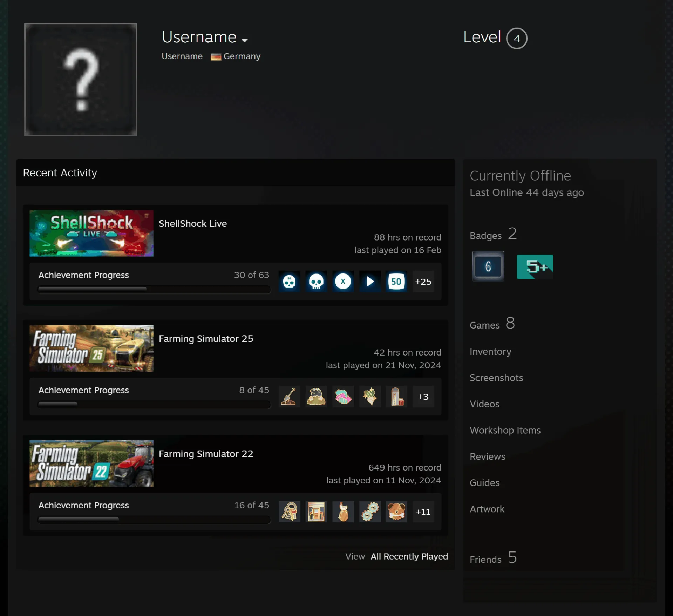This screenshot has width=673, height=616.
Task: Click the handshake achievement icon
Action: click(x=343, y=397)
